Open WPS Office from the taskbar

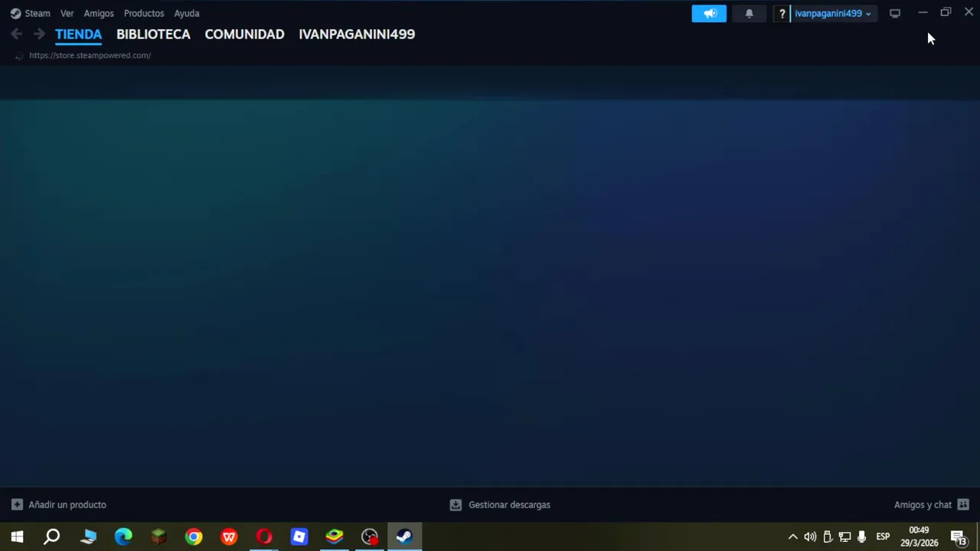point(229,536)
